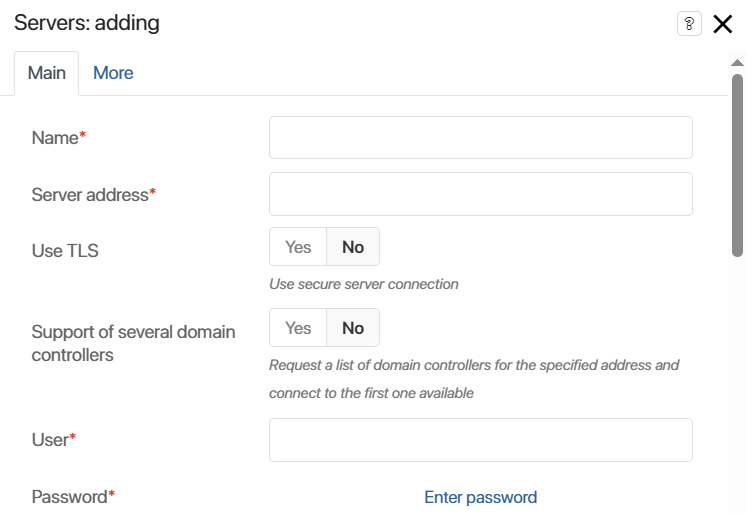Click the vertical scrollbar thumb

click(x=737, y=165)
